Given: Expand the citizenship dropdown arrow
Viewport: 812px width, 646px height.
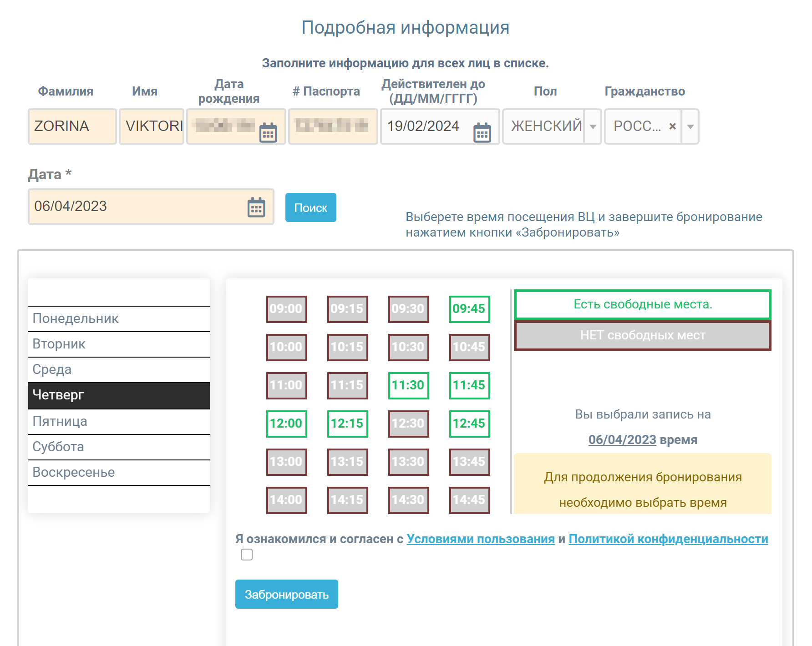Looking at the screenshot, I should pos(690,126).
